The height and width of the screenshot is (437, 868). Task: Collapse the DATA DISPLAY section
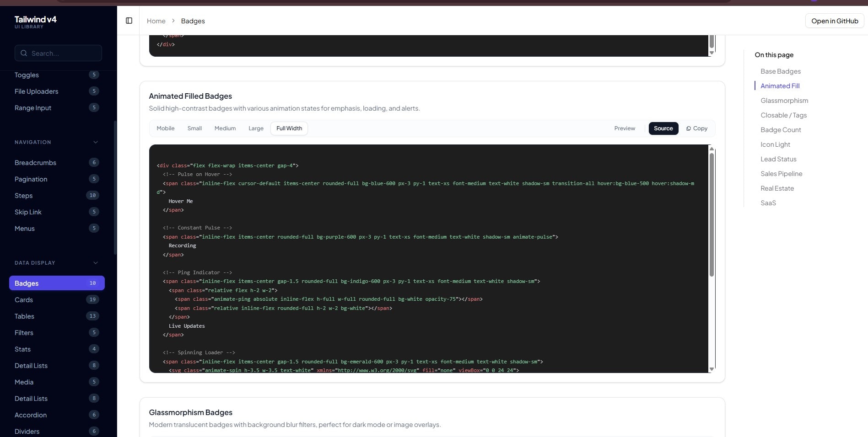(x=95, y=262)
